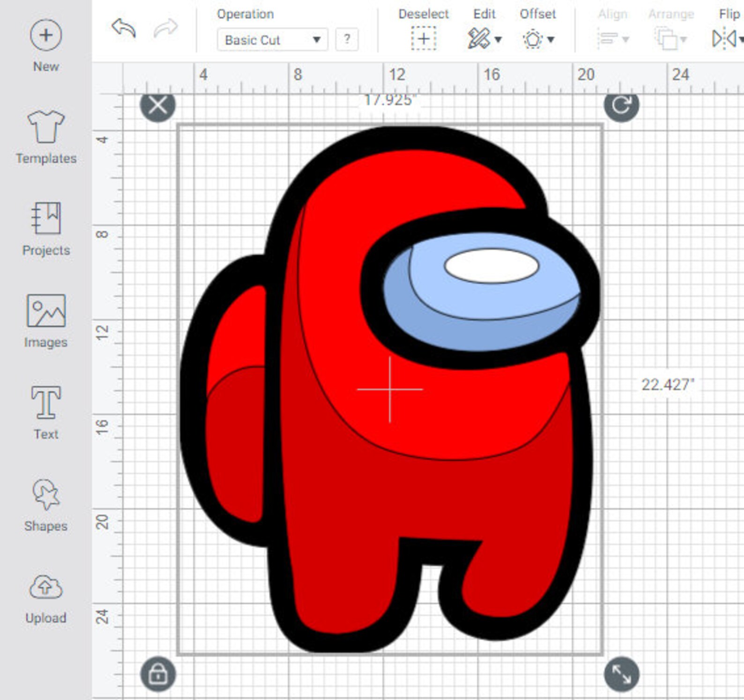Viewport: 744px width, 700px height.
Task: Click the Operation help question mark
Action: [347, 39]
